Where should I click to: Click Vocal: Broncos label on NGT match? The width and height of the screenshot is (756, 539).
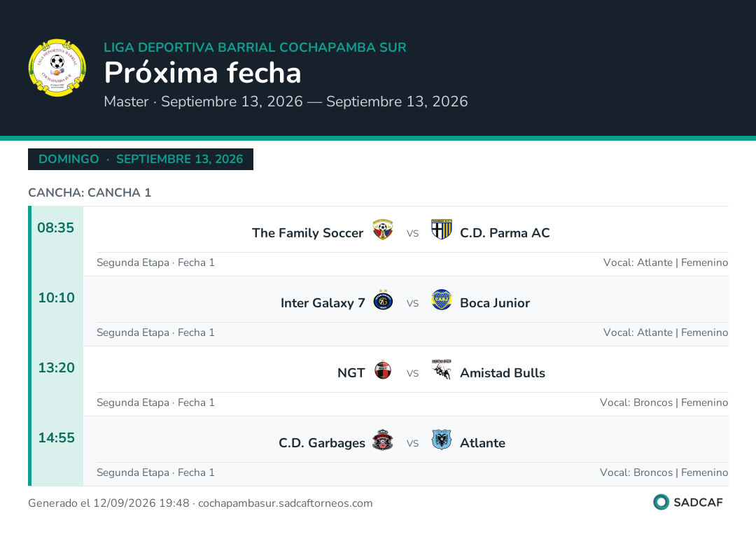pos(636,402)
